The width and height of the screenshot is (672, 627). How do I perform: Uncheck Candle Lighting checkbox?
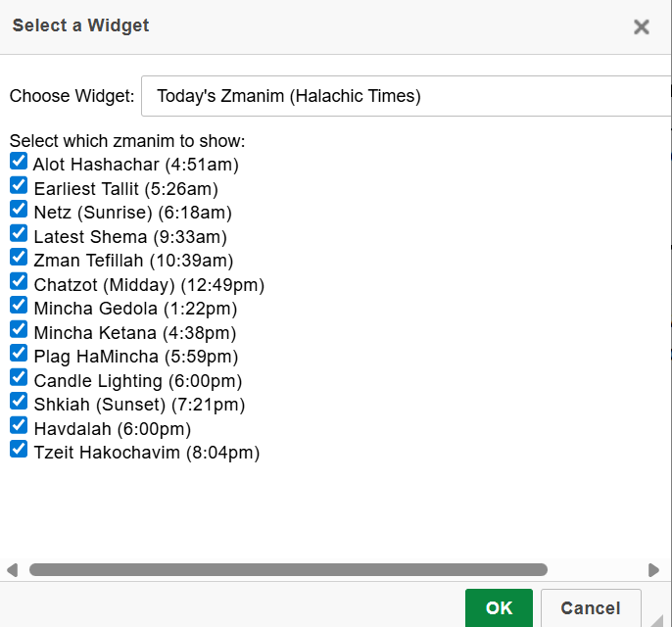19,377
